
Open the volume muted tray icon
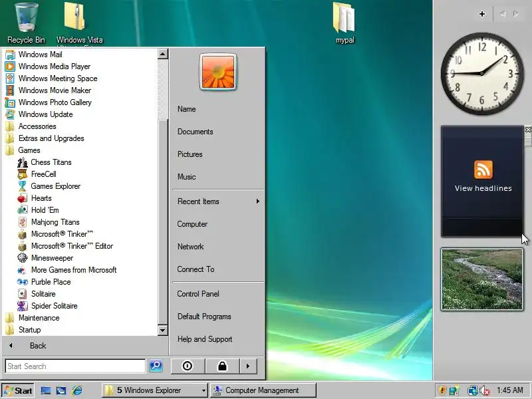(485, 390)
